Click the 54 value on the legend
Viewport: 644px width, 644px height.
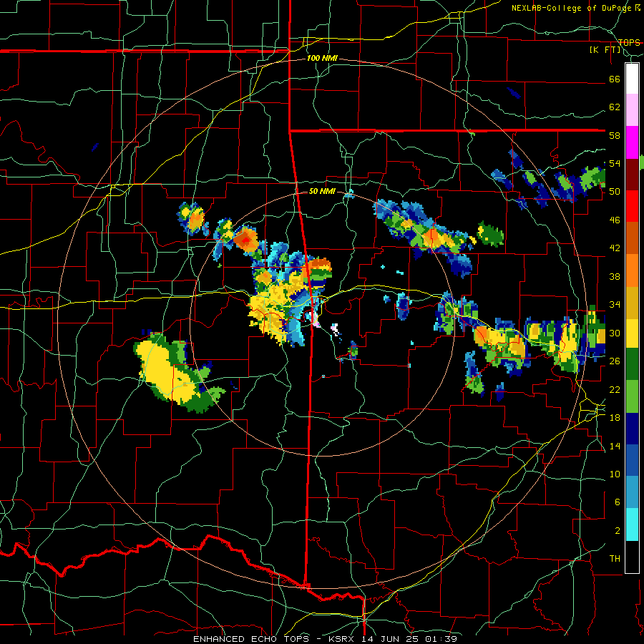pyautogui.click(x=615, y=163)
